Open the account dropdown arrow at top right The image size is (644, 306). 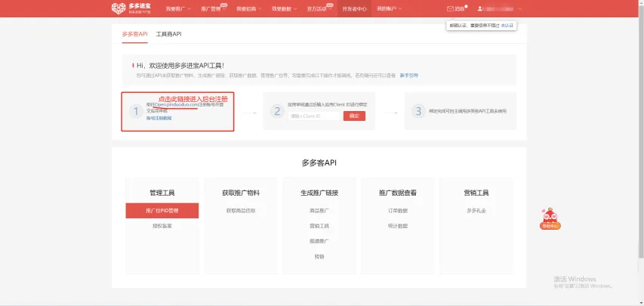520,8
